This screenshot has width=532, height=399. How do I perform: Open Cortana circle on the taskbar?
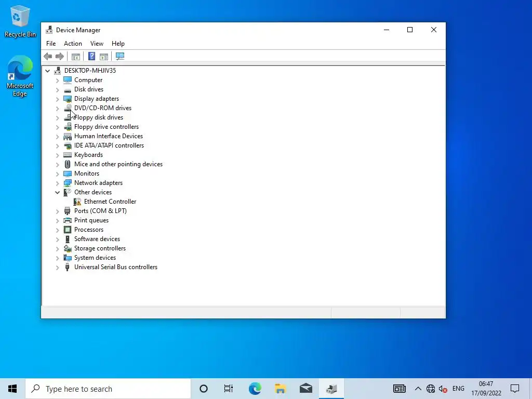204,389
